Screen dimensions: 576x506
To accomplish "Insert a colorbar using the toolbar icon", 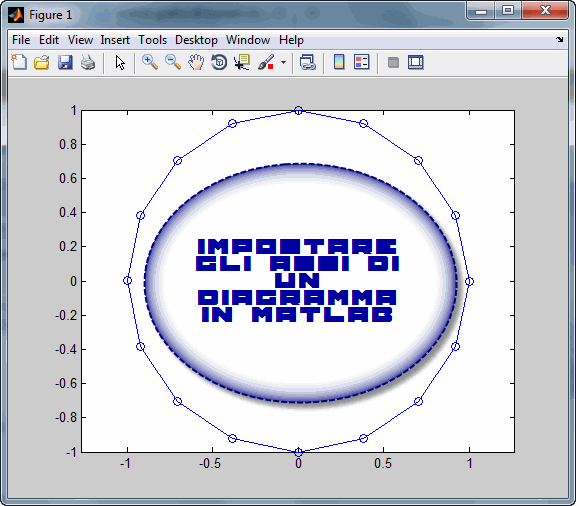I will 339,62.
